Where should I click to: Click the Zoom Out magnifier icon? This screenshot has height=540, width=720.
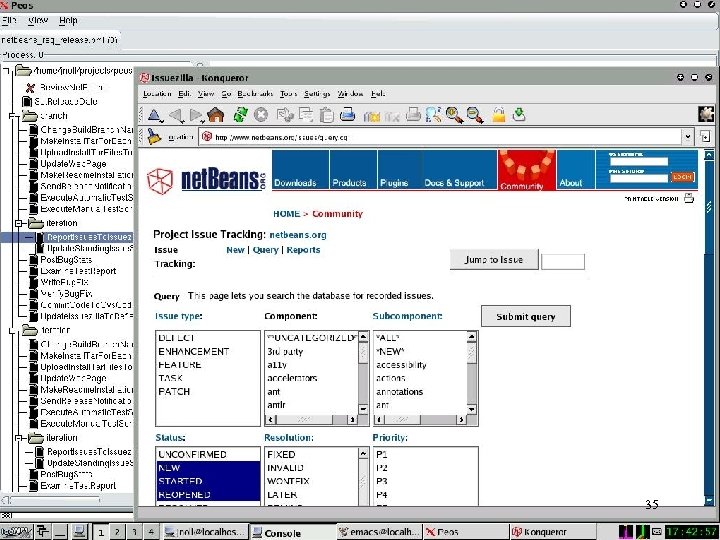[475, 115]
